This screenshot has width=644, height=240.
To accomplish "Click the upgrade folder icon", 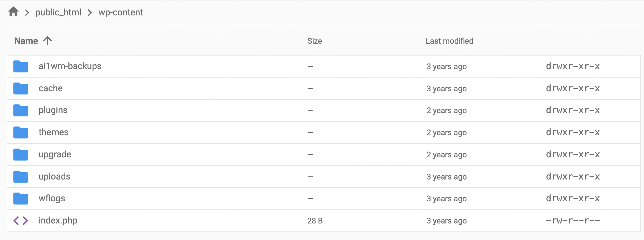I will click(x=21, y=155).
